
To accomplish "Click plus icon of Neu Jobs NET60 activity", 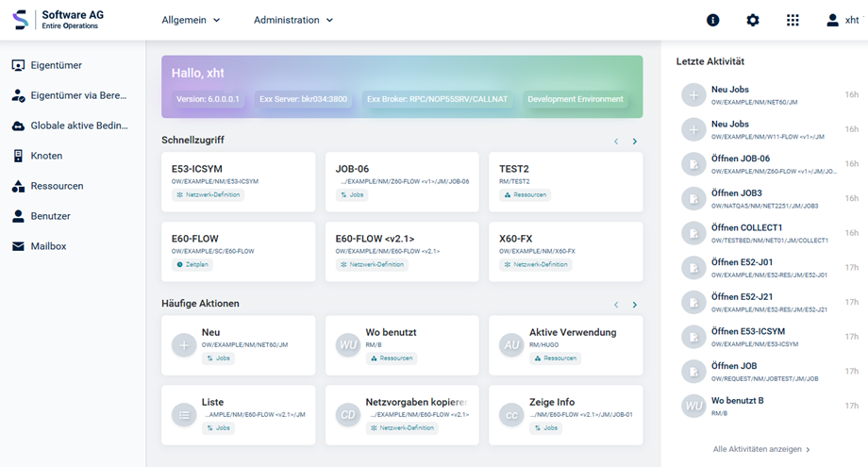I will [693, 95].
